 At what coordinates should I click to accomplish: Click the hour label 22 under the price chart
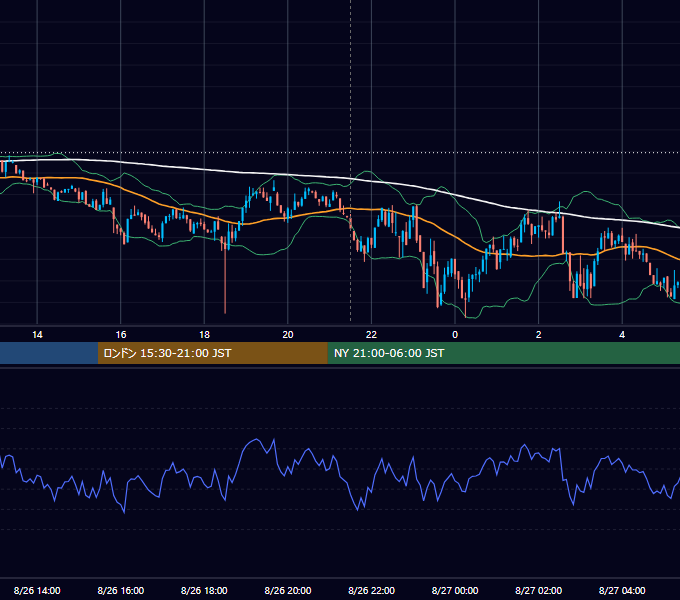click(x=371, y=334)
